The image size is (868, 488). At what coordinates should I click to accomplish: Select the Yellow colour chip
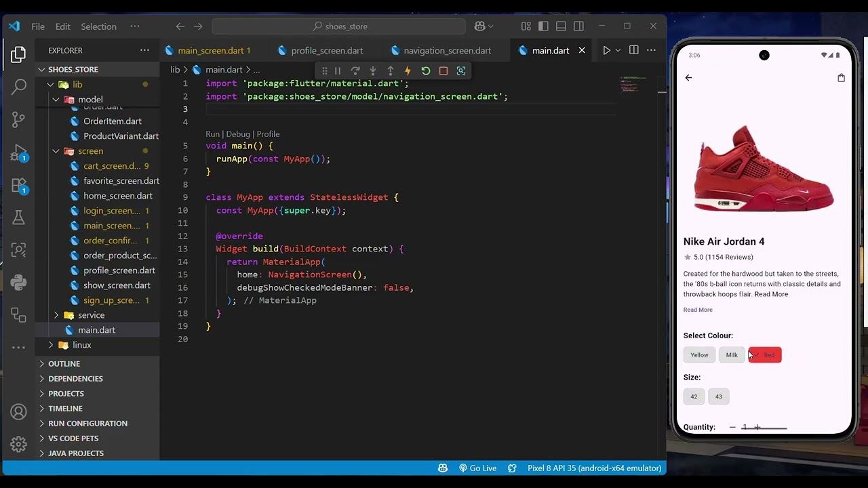tap(699, 355)
